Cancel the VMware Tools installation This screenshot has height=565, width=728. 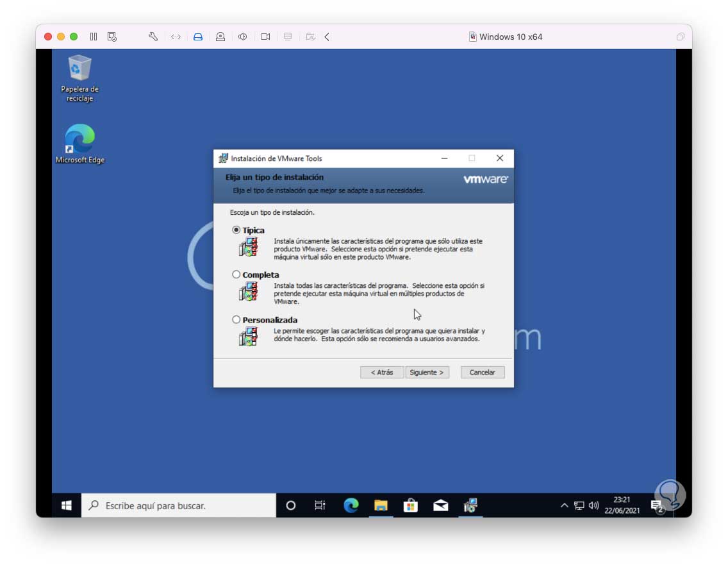point(483,372)
